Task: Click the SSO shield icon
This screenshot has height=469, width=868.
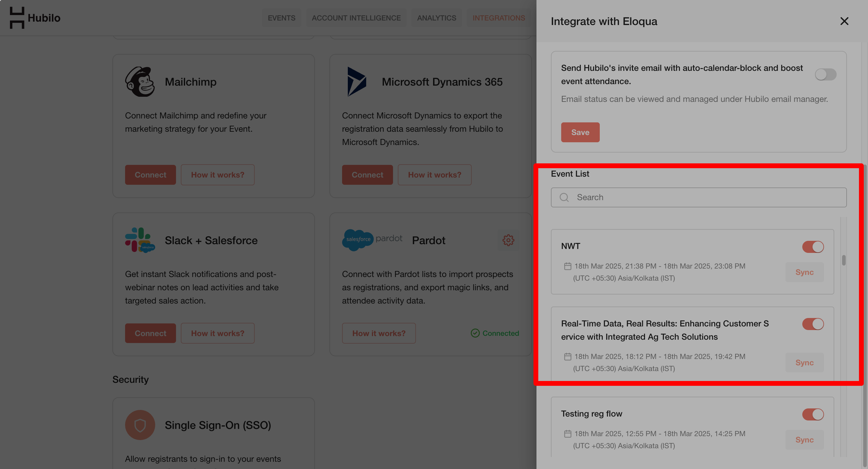Action: click(140, 425)
